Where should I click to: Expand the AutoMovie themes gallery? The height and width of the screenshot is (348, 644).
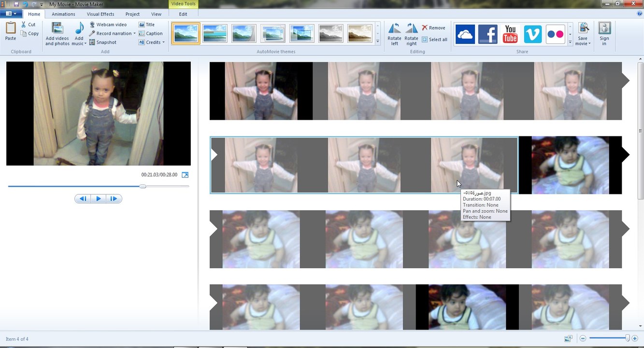tap(377, 42)
